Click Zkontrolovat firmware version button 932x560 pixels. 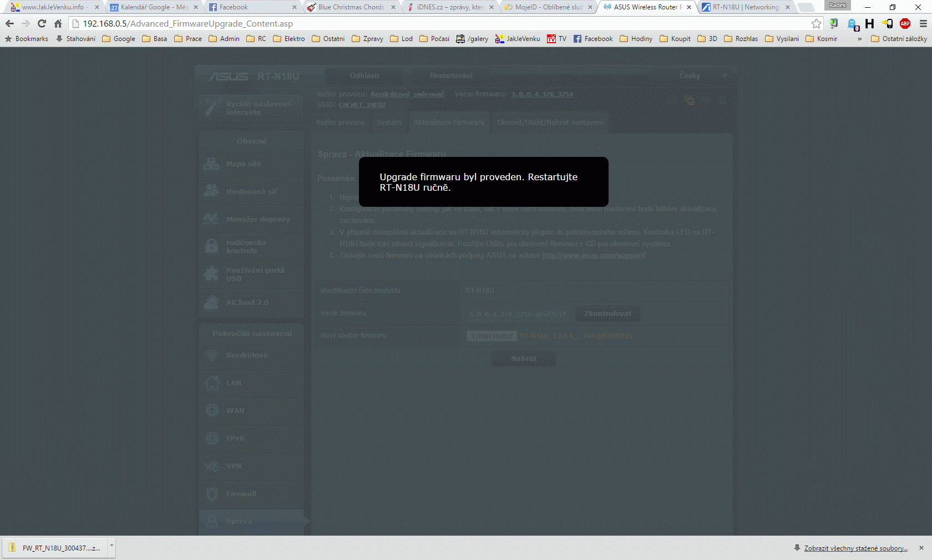607,314
